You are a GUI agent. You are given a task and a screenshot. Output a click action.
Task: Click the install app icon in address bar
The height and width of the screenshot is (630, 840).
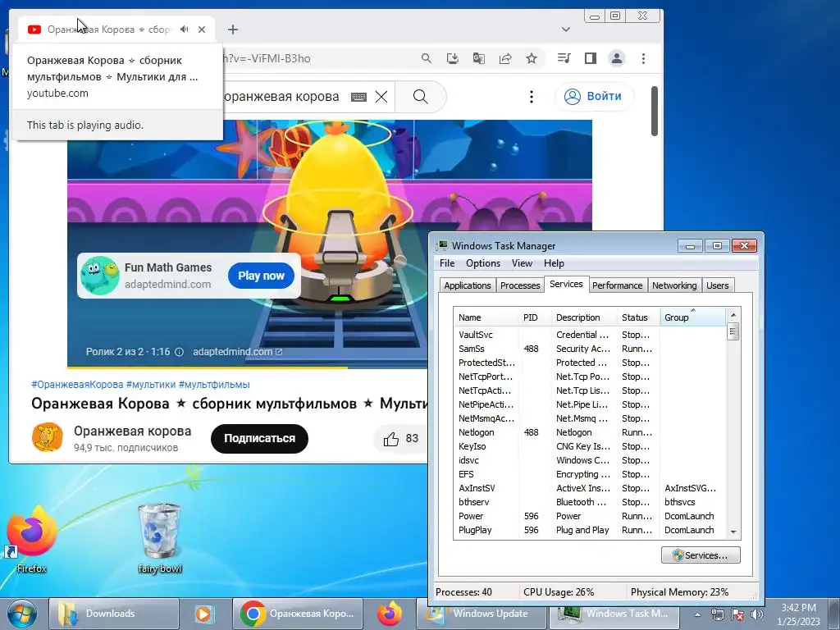point(453,58)
